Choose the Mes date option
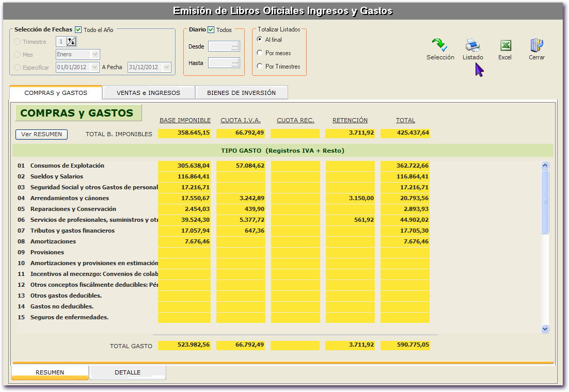Viewport: 569px width, 392px height. click(17, 54)
